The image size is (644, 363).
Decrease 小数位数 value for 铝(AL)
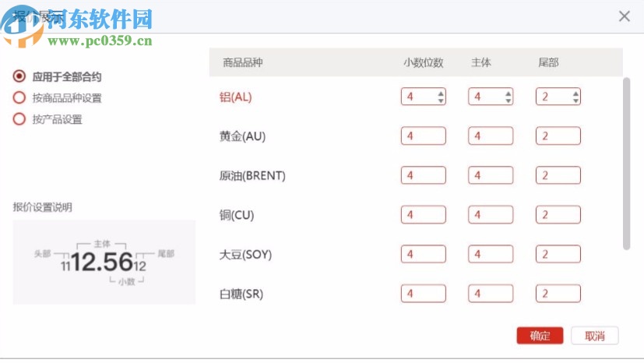(442, 100)
